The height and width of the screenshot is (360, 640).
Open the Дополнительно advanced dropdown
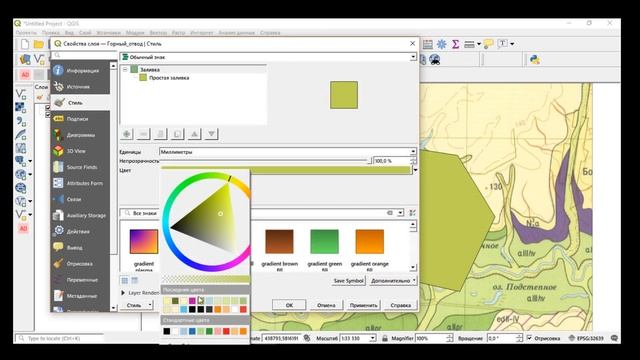tap(393, 281)
